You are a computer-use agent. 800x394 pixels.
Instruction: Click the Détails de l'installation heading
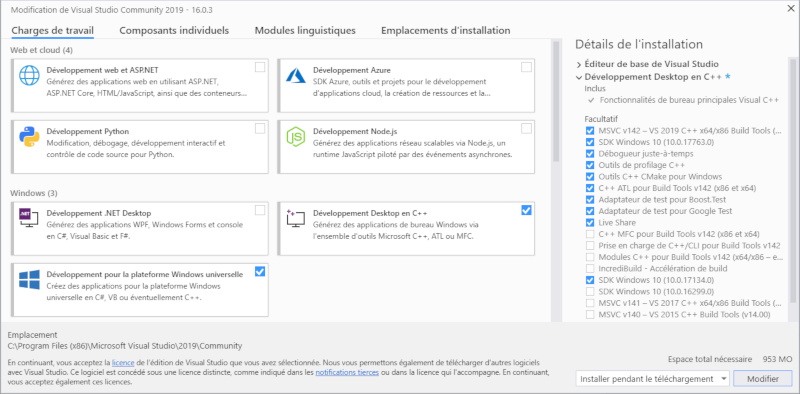click(x=639, y=44)
